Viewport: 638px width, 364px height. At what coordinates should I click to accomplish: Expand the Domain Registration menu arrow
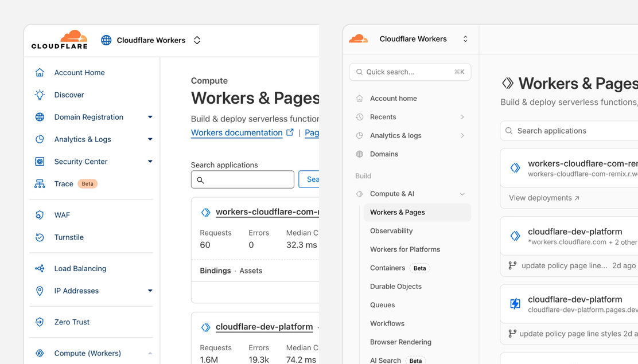150,117
